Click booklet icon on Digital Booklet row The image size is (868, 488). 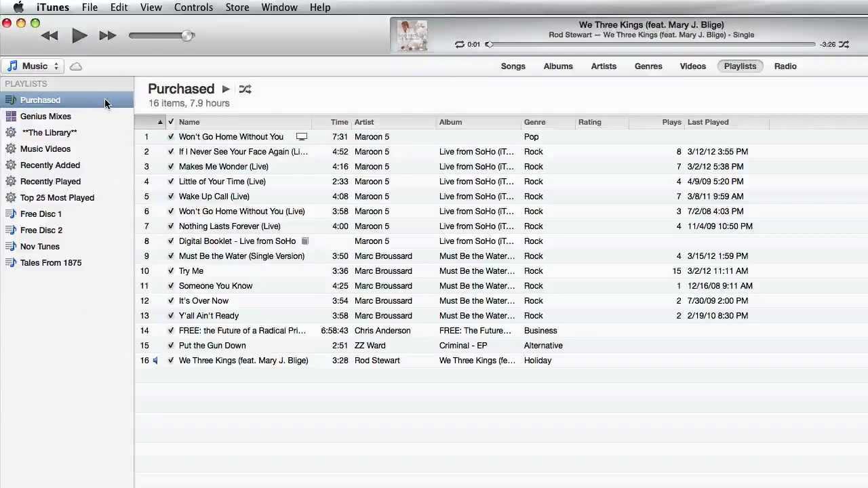(x=305, y=241)
